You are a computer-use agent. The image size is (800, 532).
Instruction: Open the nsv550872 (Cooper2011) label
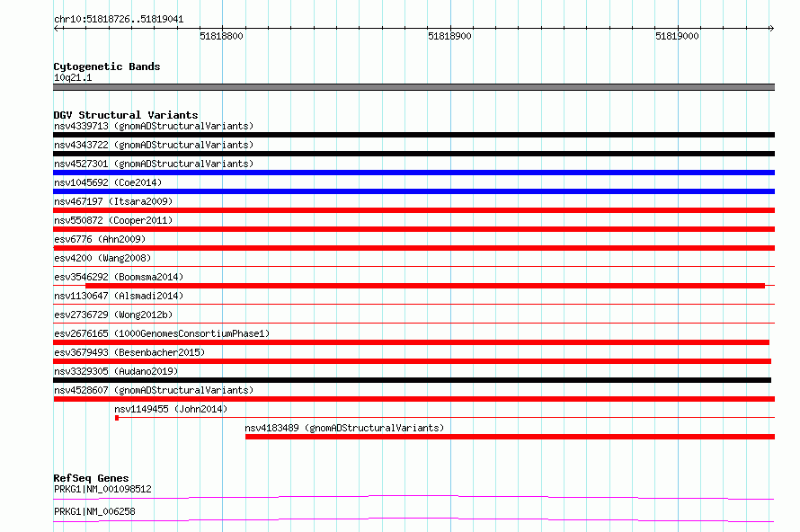point(113,220)
